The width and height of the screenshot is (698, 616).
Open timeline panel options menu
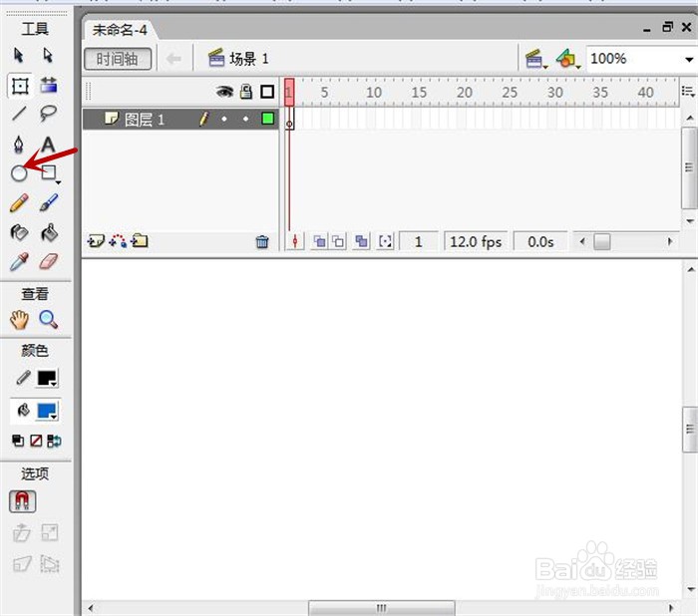688,92
